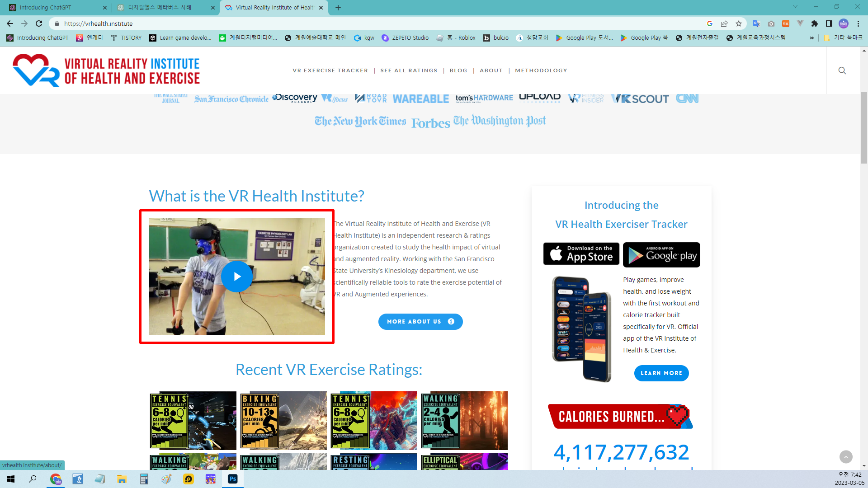
Task: Open the ABOUT menu item
Action: tap(491, 70)
